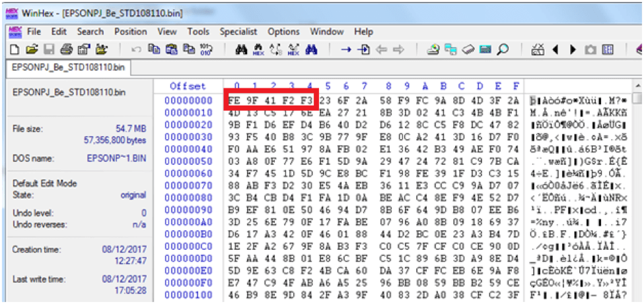Click the Open RAM memory icon
644x304 pixels.
click(468, 50)
